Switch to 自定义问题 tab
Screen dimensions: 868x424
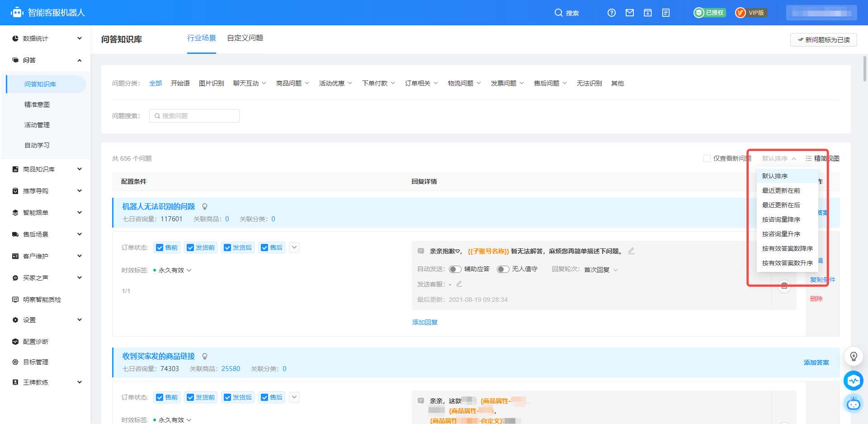click(x=245, y=38)
